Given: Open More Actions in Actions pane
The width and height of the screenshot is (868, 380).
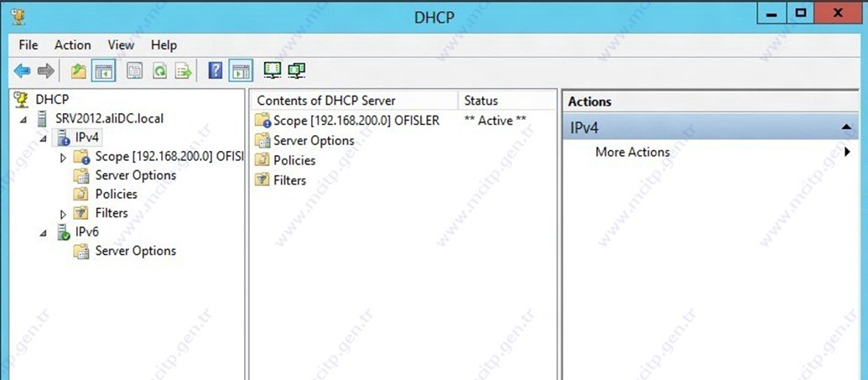Looking at the screenshot, I should [x=632, y=152].
